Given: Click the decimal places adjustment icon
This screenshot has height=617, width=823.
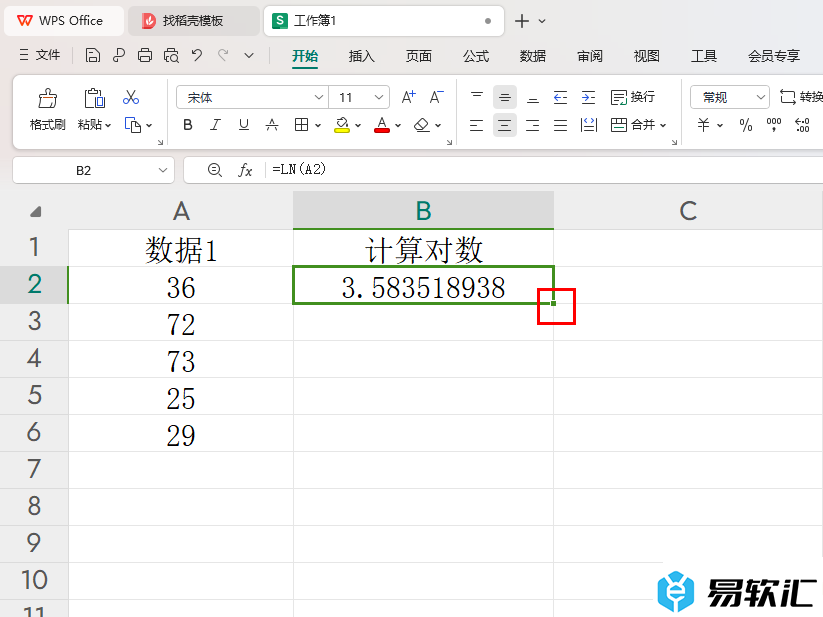Looking at the screenshot, I should 803,125.
